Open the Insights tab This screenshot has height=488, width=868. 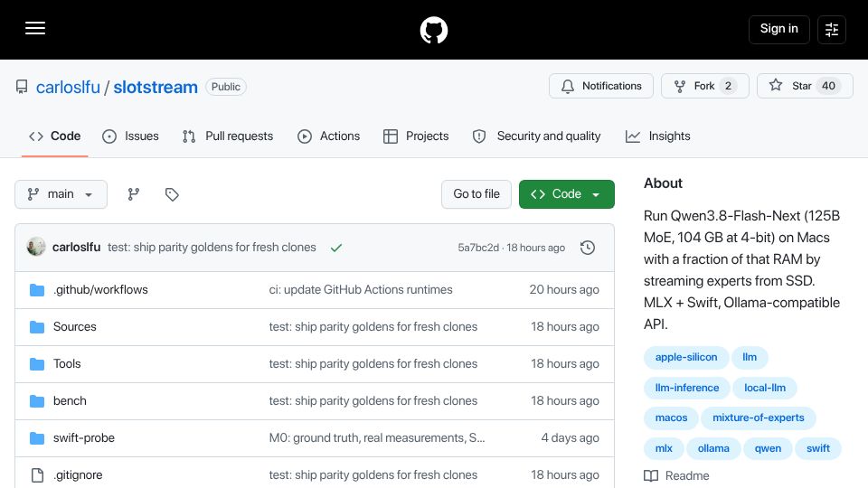click(x=658, y=136)
